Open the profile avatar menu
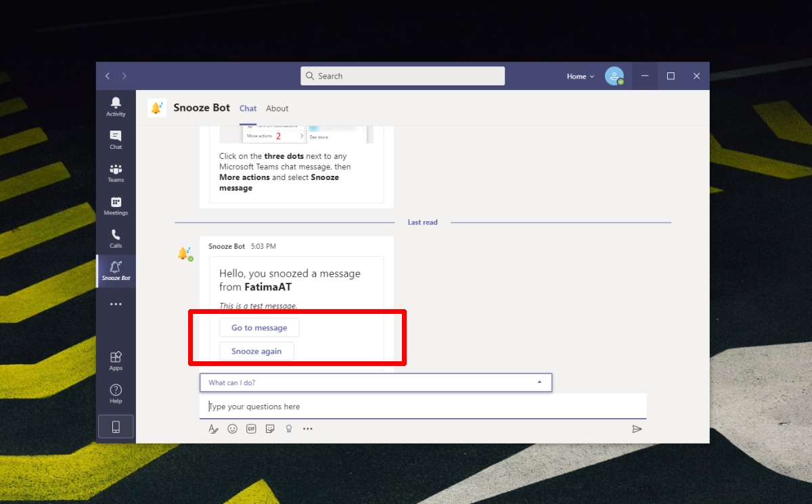This screenshot has height=504, width=812. tap(614, 76)
